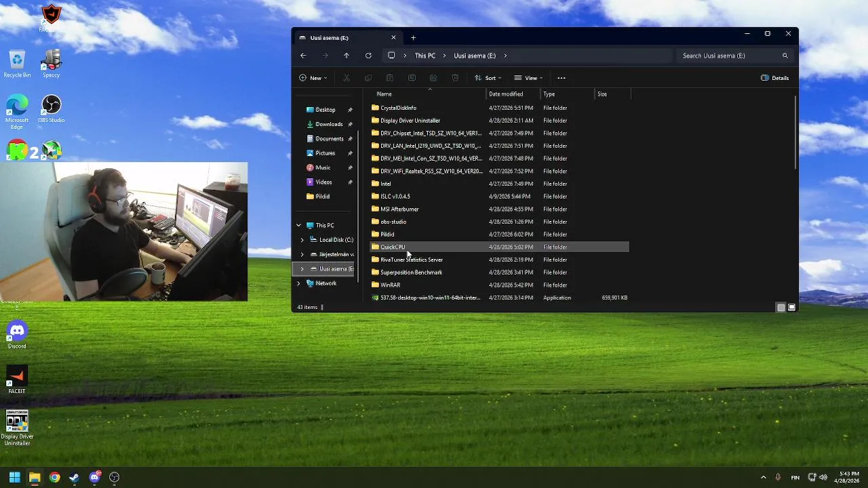Open Documents in the navigation pane

329,139
